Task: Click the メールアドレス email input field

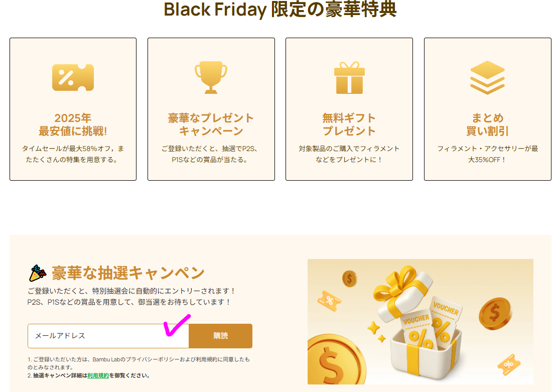Action: 108,336
